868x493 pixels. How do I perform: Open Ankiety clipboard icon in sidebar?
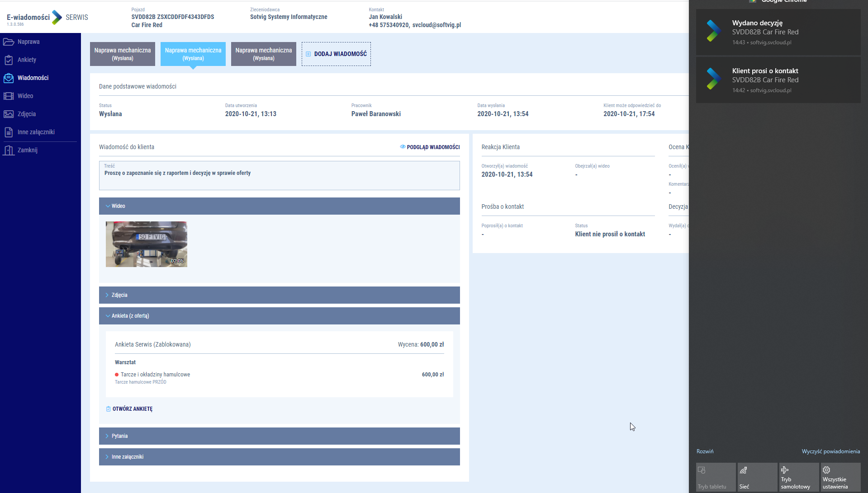pos(9,60)
